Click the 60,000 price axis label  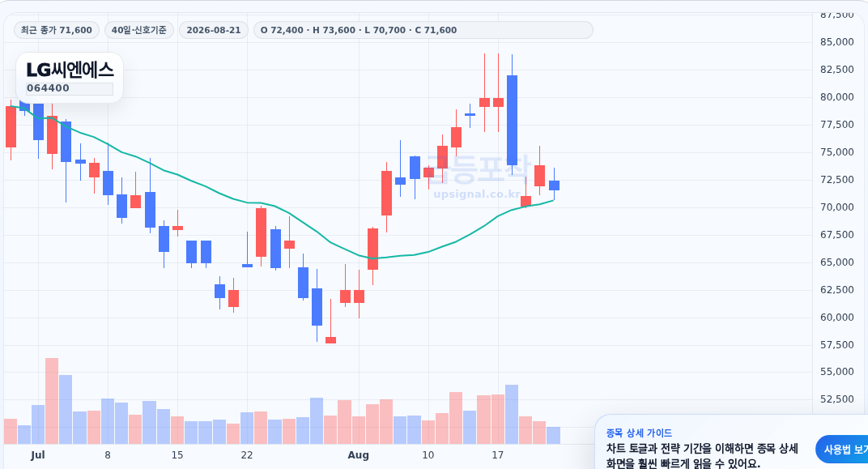click(x=837, y=318)
